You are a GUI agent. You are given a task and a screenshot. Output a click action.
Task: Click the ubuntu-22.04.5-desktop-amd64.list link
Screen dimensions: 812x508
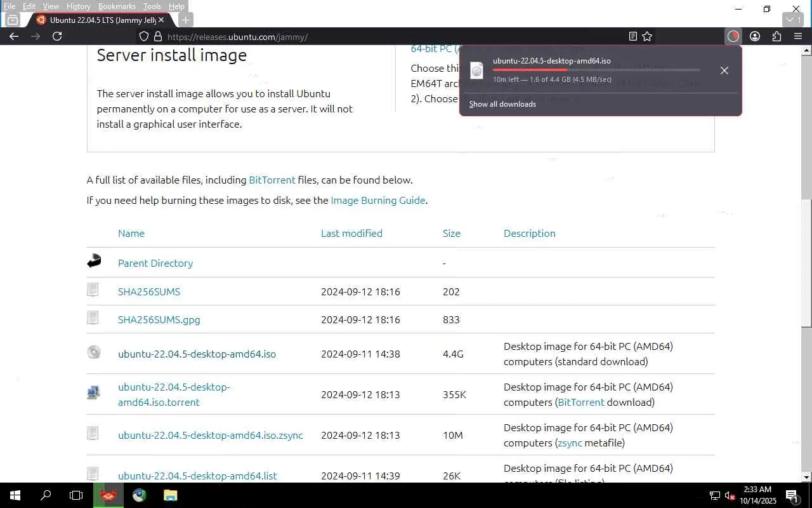pos(197,476)
